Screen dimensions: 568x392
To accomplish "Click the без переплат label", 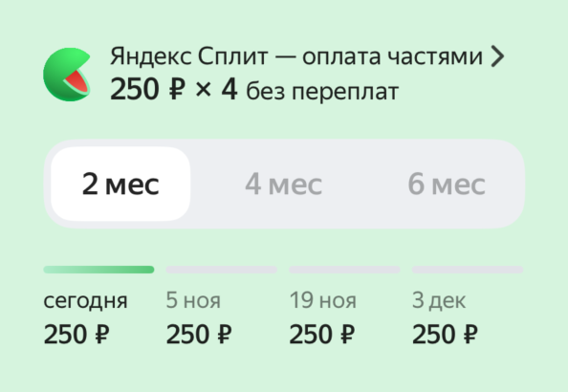I will [x=322, y=91].
